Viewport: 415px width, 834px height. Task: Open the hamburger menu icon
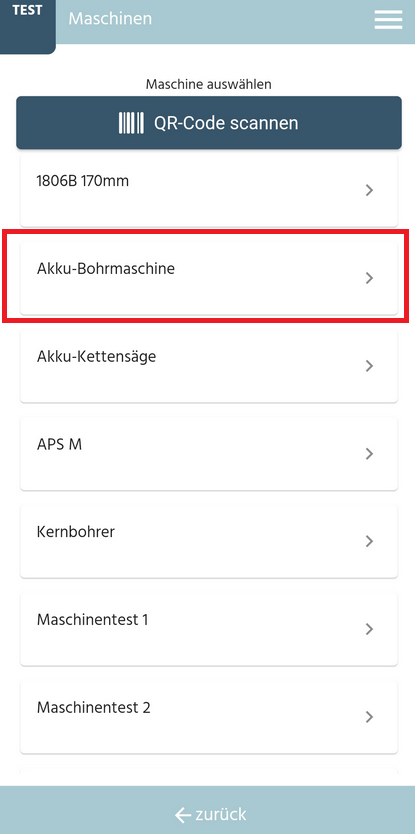tap(388, 19)
